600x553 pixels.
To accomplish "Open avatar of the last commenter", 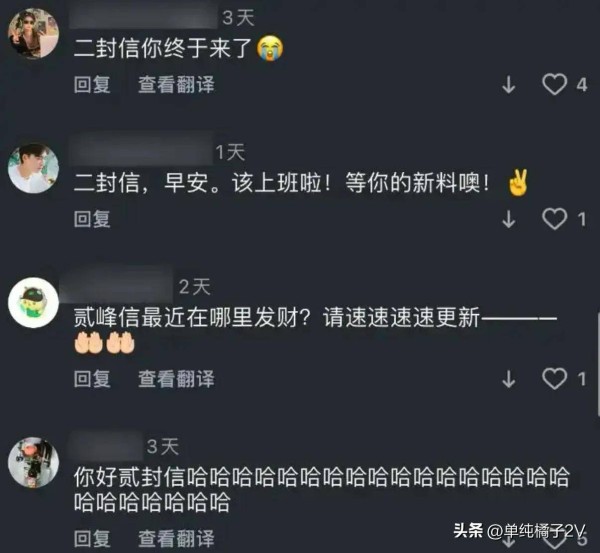I will (33, 462).
